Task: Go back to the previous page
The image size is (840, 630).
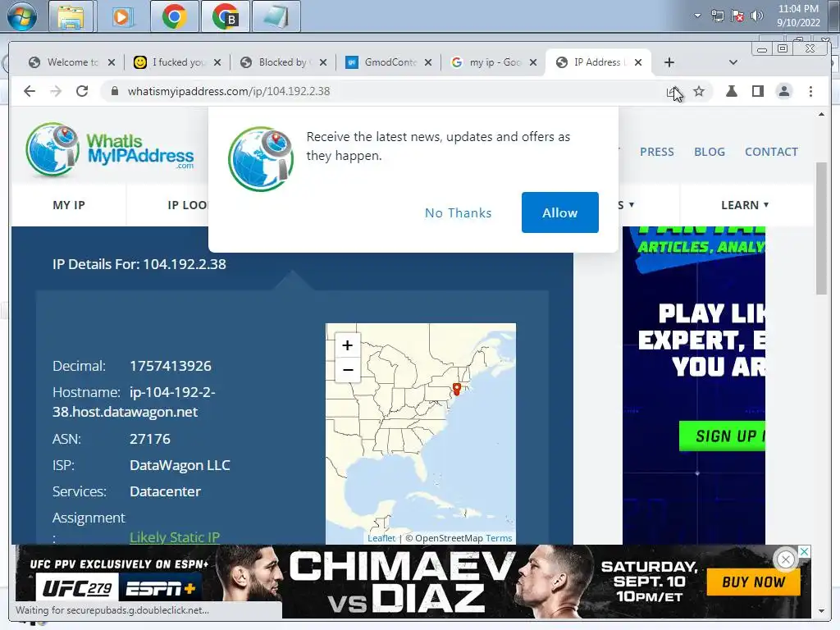Action: (x=30, y=91)
